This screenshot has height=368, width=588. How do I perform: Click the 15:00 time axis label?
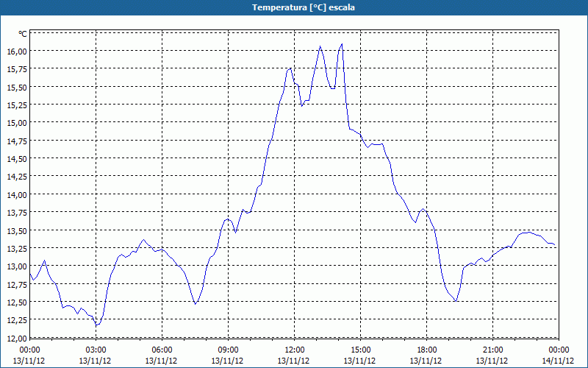tap(360, 350)
